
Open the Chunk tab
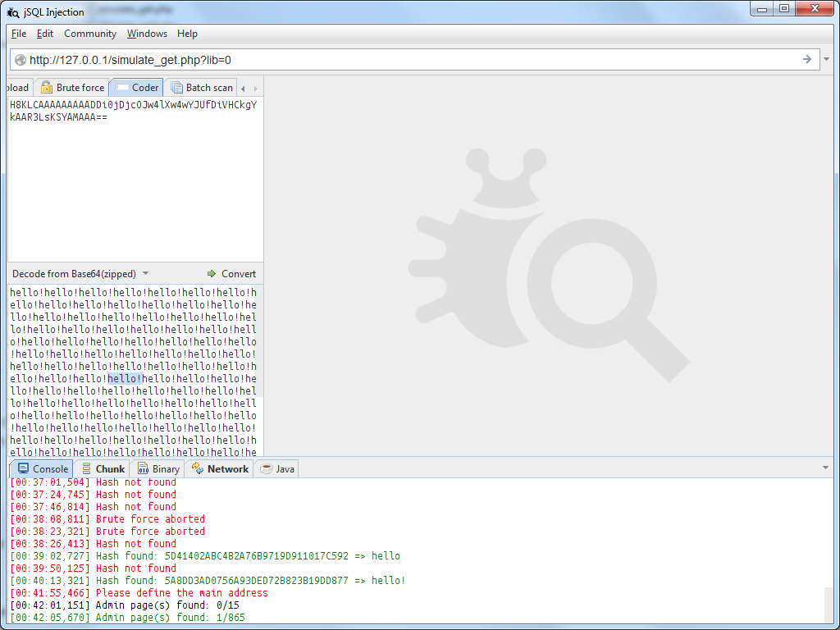coord(103,468)
